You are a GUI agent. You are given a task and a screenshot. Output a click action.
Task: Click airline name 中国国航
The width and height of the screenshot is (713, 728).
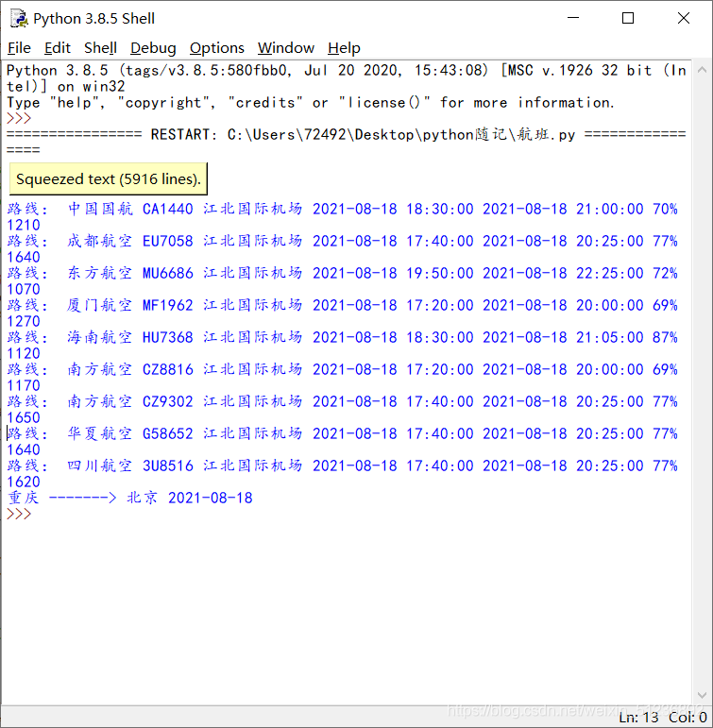tap(100, 209)
